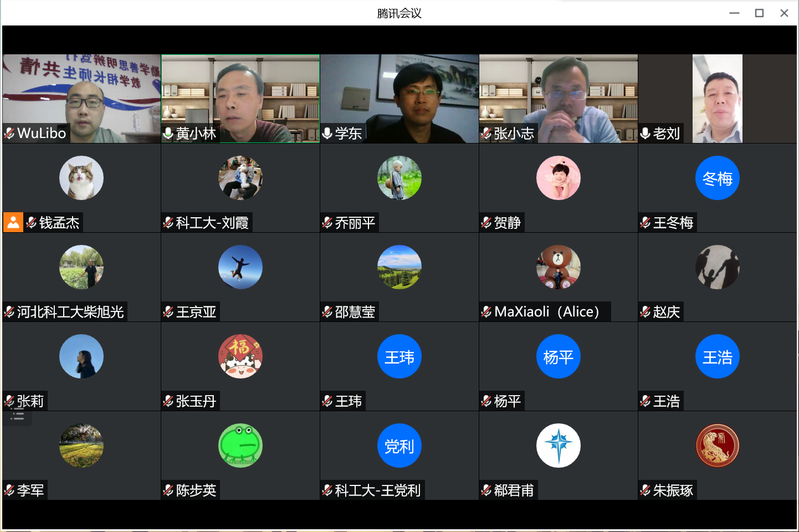Click the microphone icon beside 老刘

646,134
